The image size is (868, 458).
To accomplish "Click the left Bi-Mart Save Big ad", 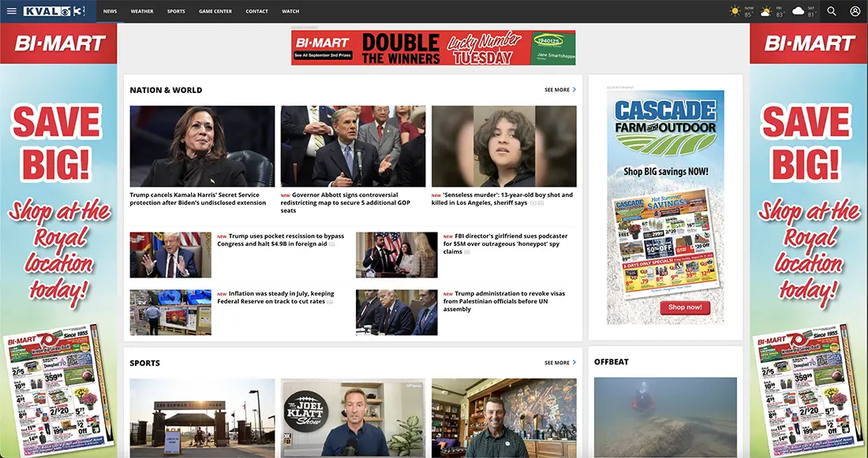I will point(58,240).
